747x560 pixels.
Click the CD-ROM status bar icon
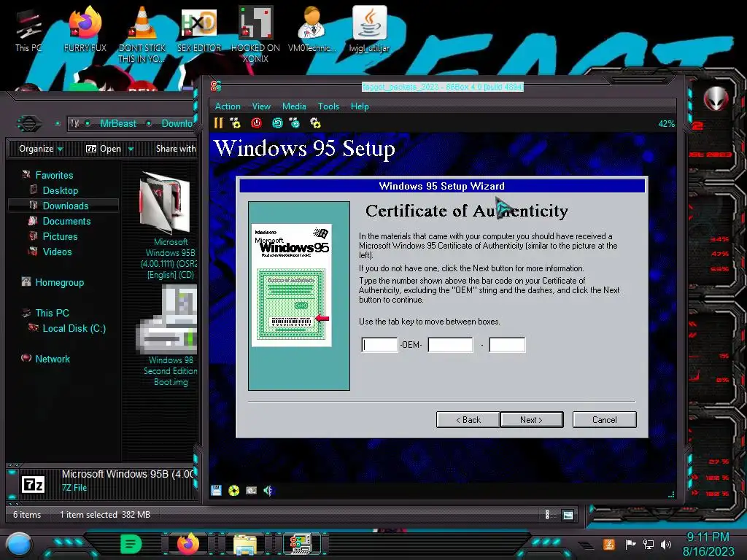tap(233, 491)
